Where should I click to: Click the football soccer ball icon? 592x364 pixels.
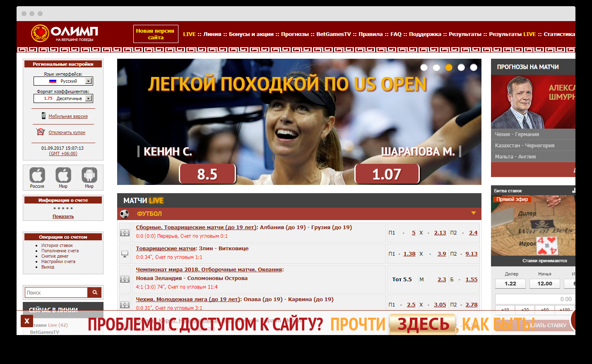click(125, 214)
